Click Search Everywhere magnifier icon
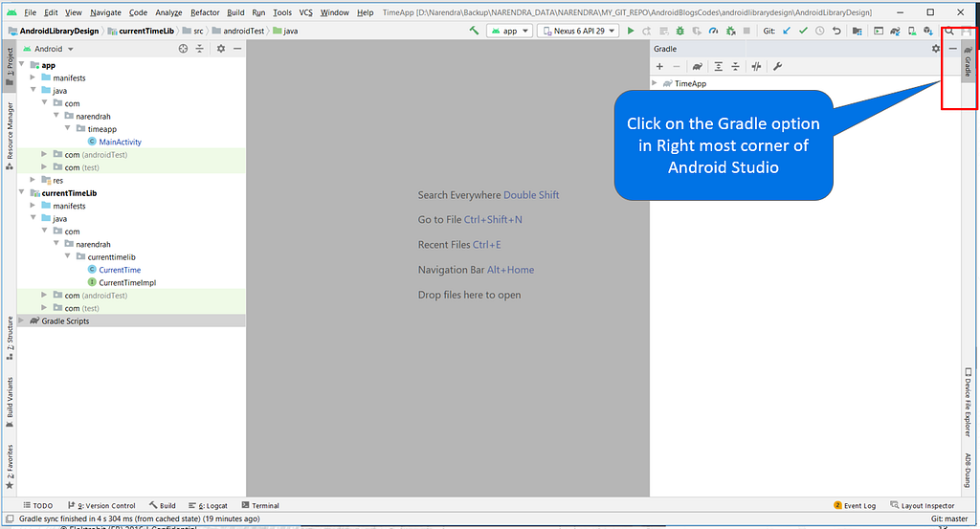This screenshot has width=980, height=529. pyautogui.click(x=948, y=31)
